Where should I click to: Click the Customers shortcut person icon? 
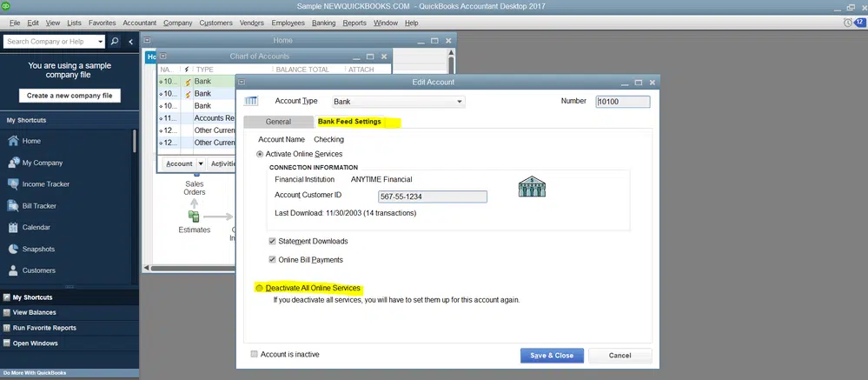click(x=13, y=270)
